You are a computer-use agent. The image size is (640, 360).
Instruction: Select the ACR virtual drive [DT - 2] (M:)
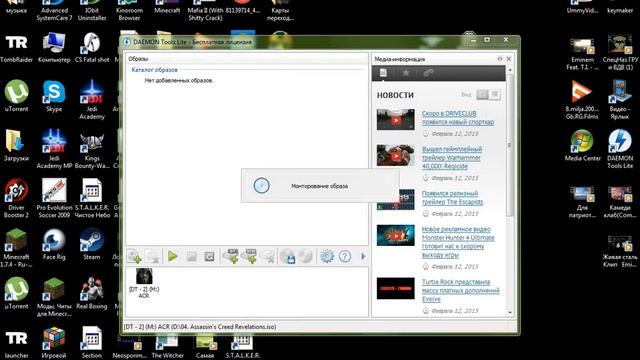(x=144, y=283)
